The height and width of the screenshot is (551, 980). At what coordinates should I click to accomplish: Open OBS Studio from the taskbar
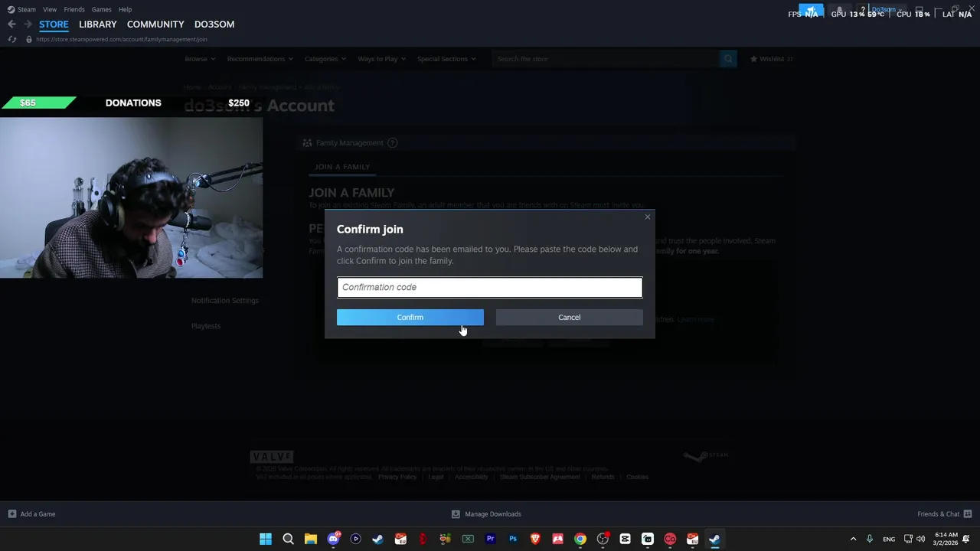pyautogui.click(x=603, y=540)
